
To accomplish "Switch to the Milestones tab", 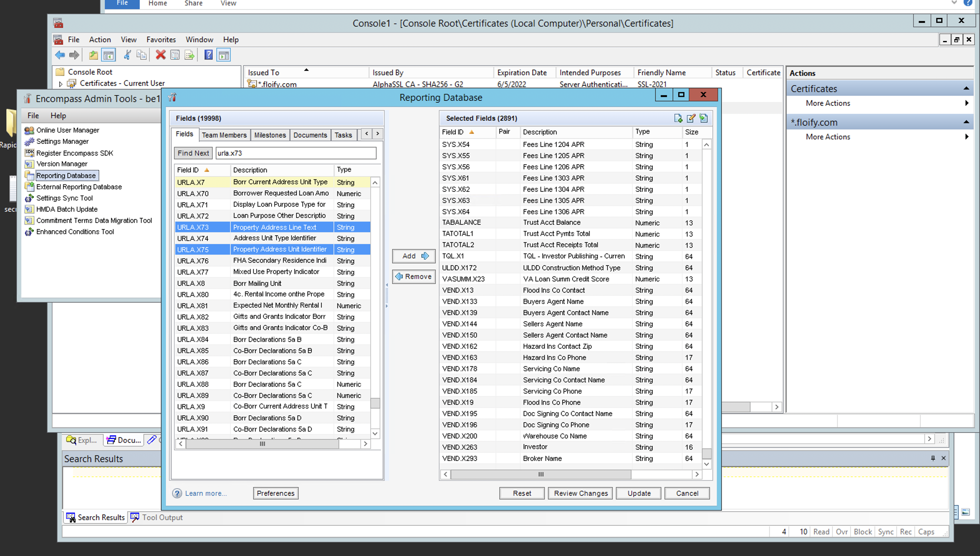I will (270, 135).
